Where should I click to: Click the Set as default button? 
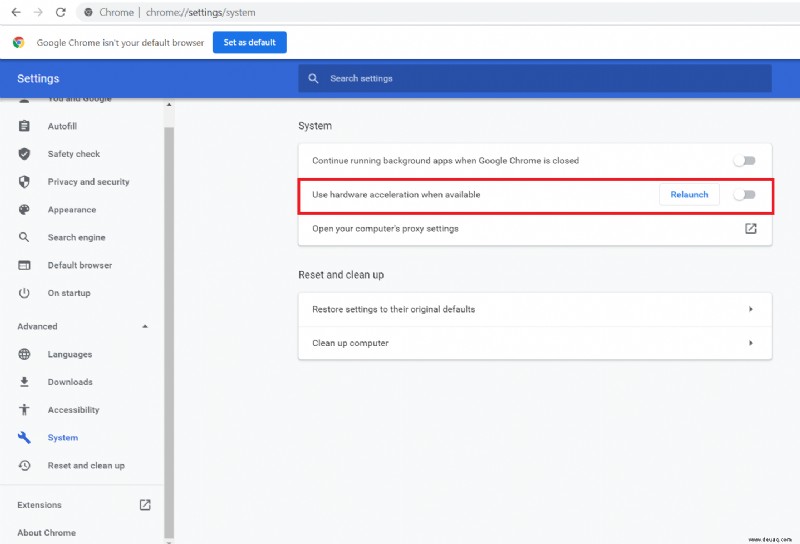pyautogui.click(x=249, y=42)
